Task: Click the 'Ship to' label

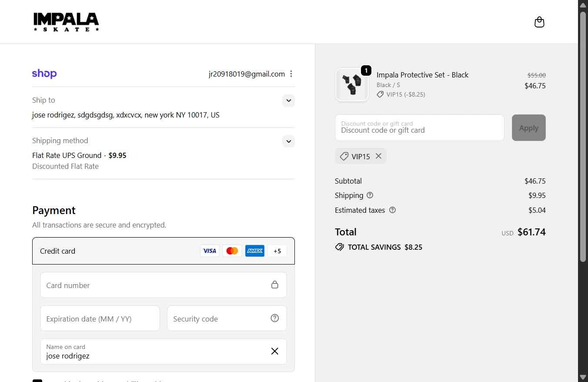Action: [43, 100]
